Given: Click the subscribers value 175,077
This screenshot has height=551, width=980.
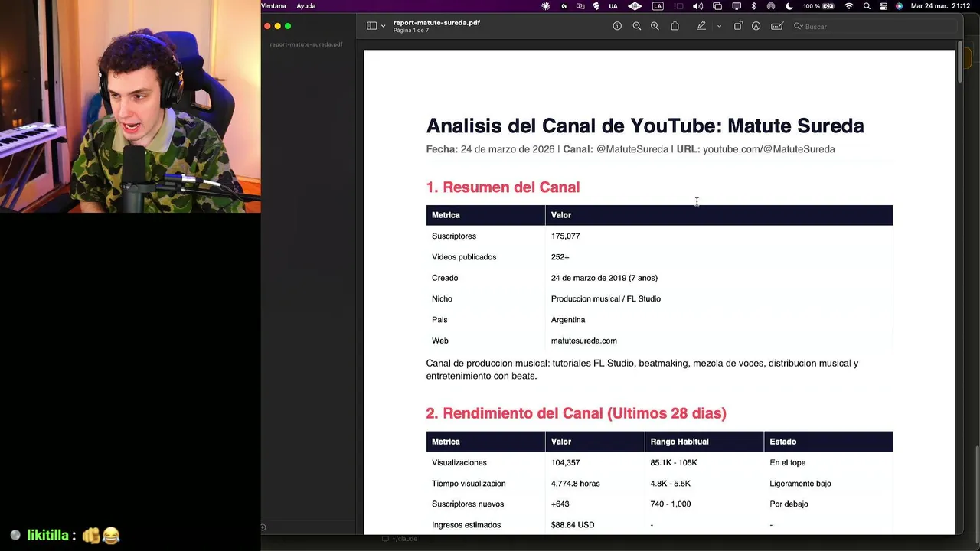Looking at the screenshot, I should [x=565, y=236].
